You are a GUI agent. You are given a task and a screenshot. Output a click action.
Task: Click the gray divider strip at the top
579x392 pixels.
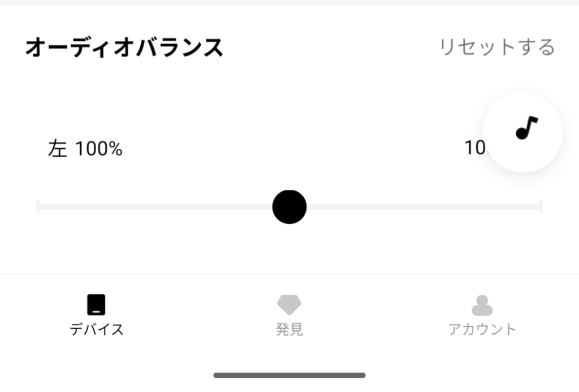click(289, 2)
